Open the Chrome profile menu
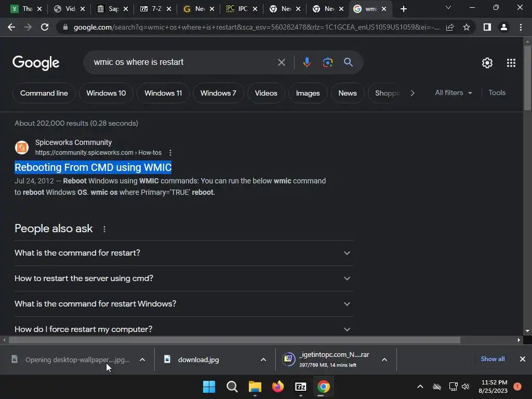The height and width of the screenshot is (399, 532). [x=504, y=27]
